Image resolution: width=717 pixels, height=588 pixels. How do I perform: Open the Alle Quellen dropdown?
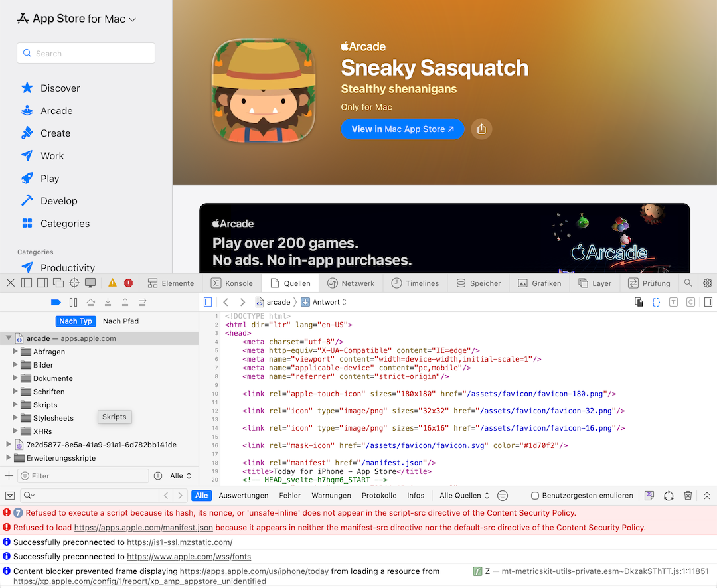(x=464, y=496)
